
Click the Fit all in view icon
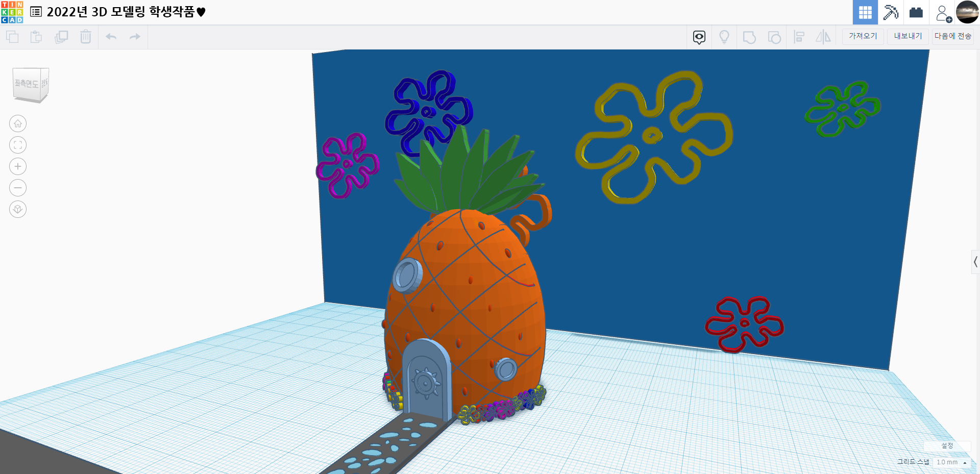tap(18, 145)
